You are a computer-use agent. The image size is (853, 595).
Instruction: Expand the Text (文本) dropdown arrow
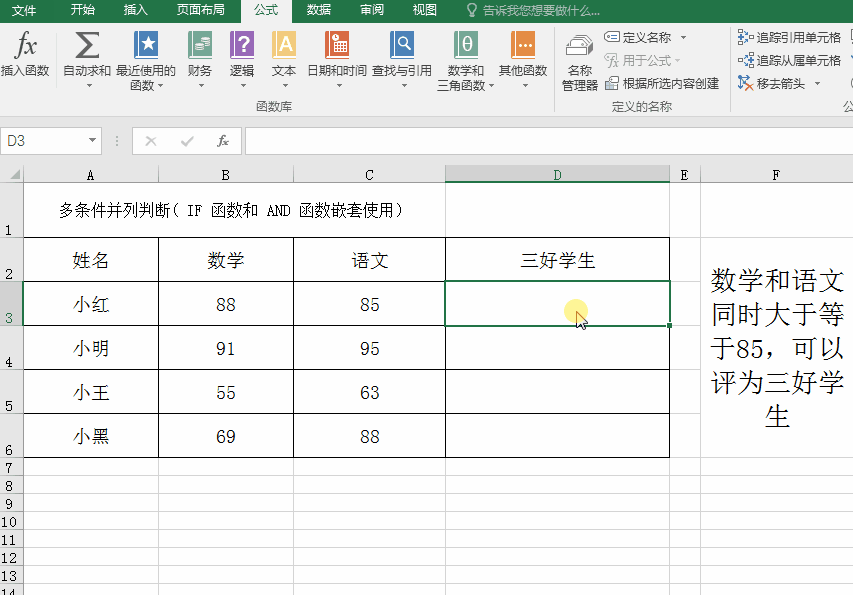(x=285, y=85)
